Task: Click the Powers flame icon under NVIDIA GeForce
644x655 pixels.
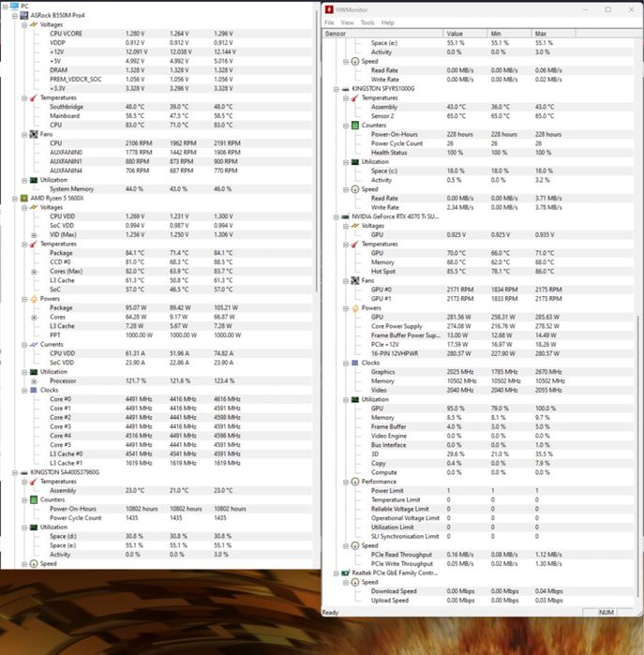Action: coord(354,308)
